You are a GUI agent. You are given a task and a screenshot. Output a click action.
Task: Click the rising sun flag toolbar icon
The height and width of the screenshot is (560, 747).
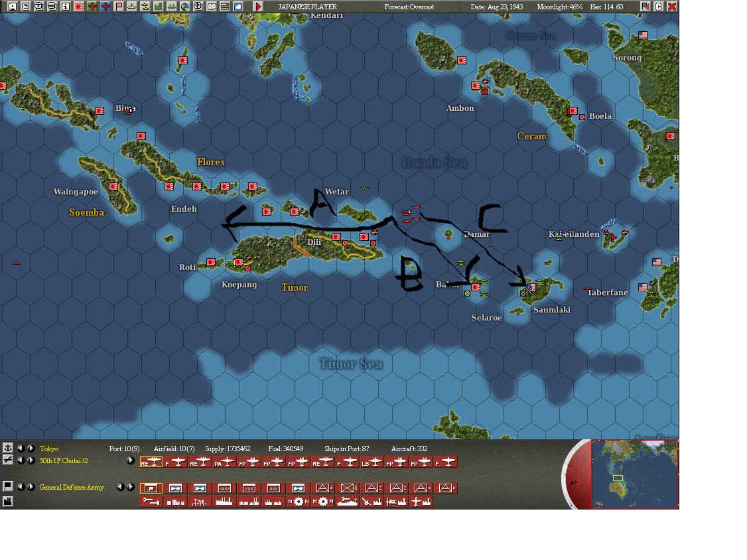click(x=79, y=7)
